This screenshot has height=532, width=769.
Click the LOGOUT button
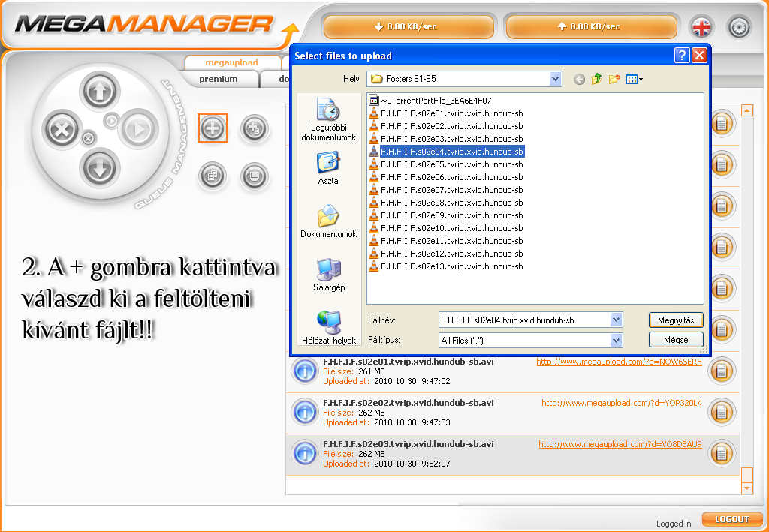point(731,519)
